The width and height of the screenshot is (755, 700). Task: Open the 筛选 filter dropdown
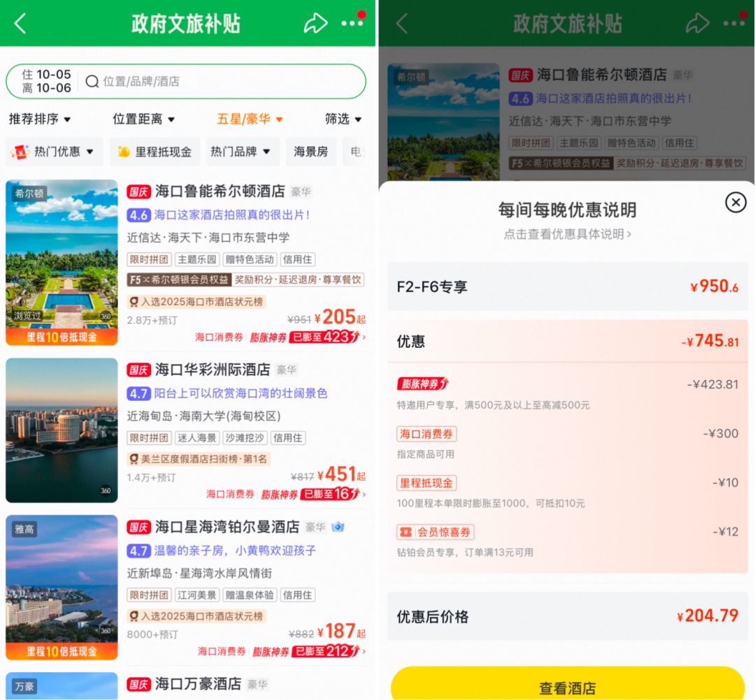[343, 119]
